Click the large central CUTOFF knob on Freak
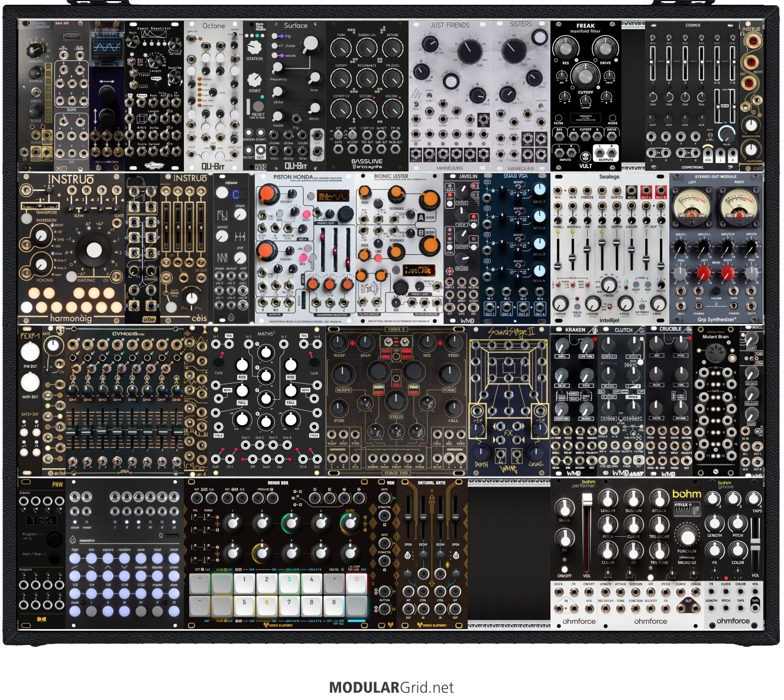Screen dimensions: 784x700 coord(585,75)
